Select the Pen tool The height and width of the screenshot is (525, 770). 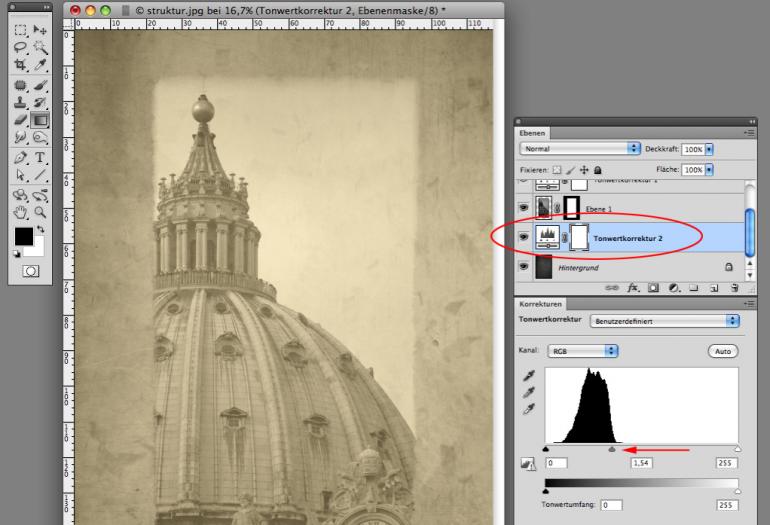tap(20, 157)
